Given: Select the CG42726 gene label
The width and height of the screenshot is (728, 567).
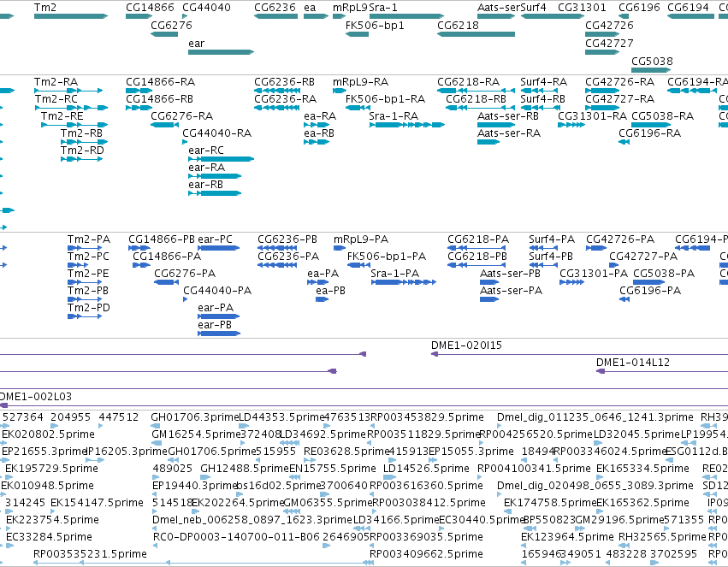Looking at the screenshot, I should [609, 25].
